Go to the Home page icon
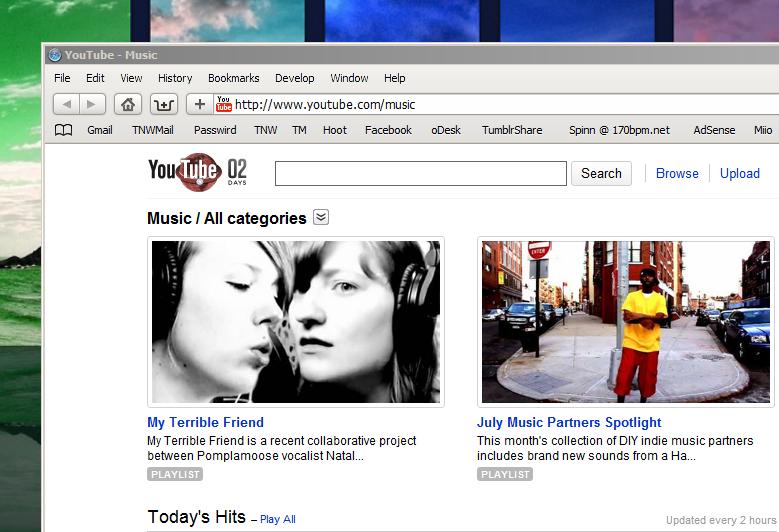This screenshot has width=779, height=532. [x=128, y=104]
